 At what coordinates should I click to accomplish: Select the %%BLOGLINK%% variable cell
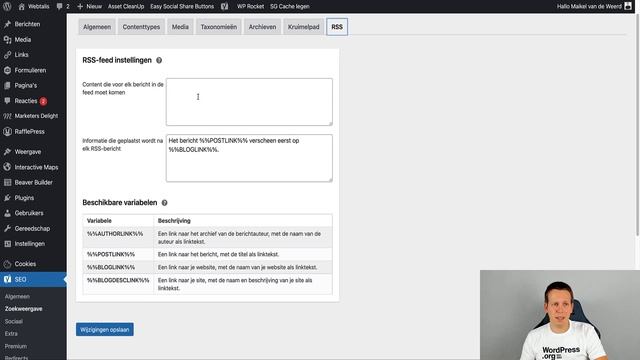[x=118, y=267]
